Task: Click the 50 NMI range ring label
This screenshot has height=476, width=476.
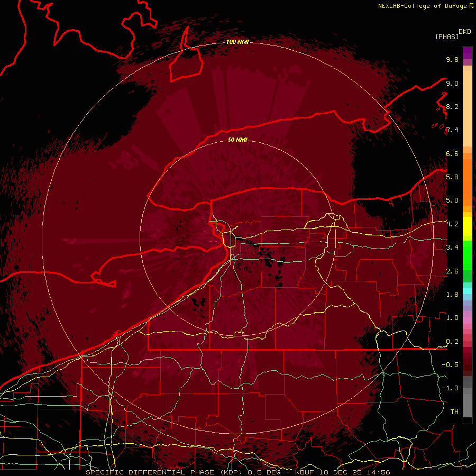Action: pos(237,140)
